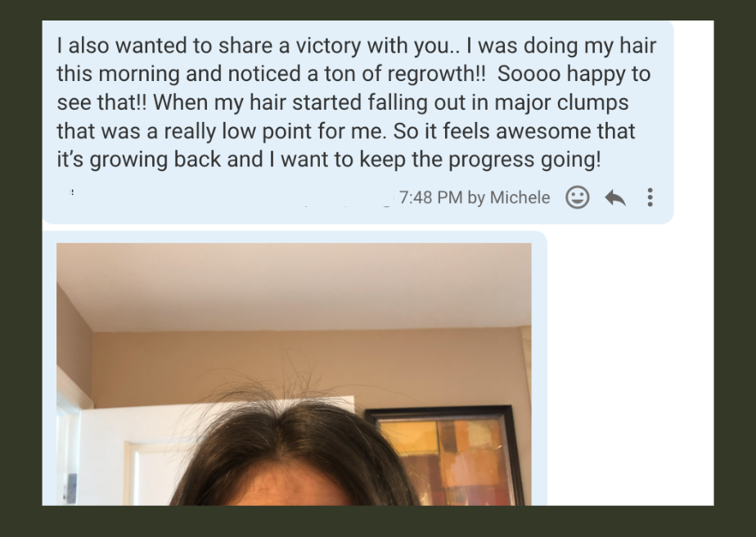Click the tiny exclamation mark in the bubble's corner

[x=72, y=192]
